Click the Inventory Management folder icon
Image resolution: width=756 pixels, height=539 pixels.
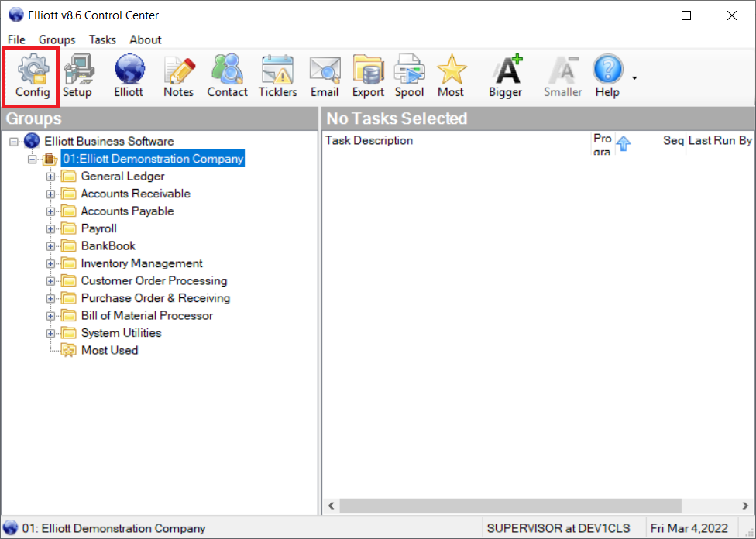[x=68, y=263]
